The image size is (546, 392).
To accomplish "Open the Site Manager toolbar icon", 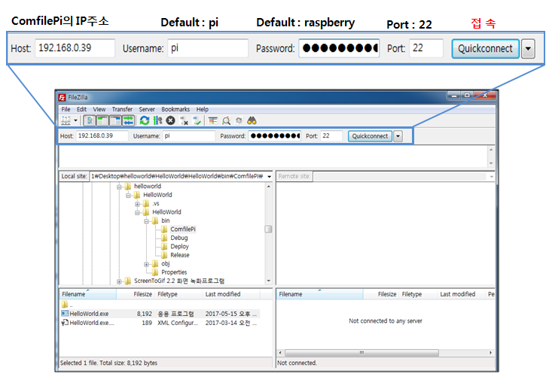I will click(x=66, y=120).
